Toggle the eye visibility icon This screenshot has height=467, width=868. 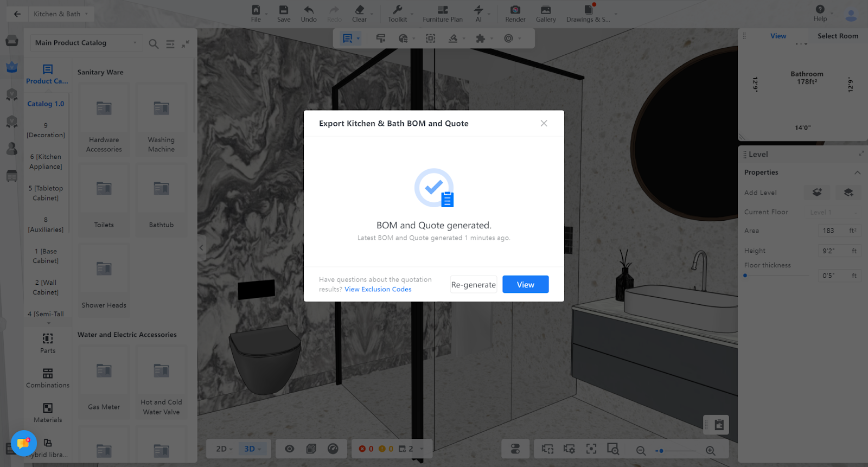[x=290, y=449]
